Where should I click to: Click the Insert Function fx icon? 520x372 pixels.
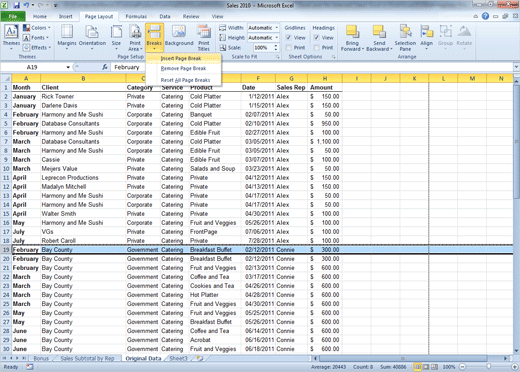[105, 67]
